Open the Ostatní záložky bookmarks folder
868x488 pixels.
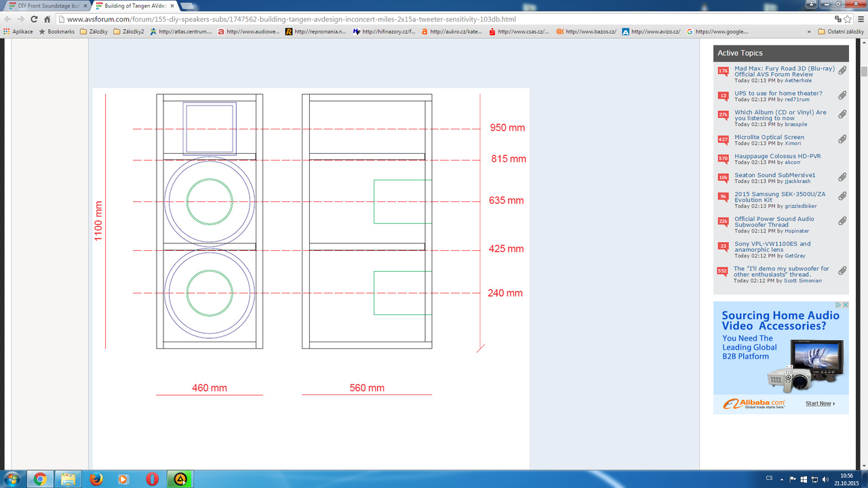(840, 31)
